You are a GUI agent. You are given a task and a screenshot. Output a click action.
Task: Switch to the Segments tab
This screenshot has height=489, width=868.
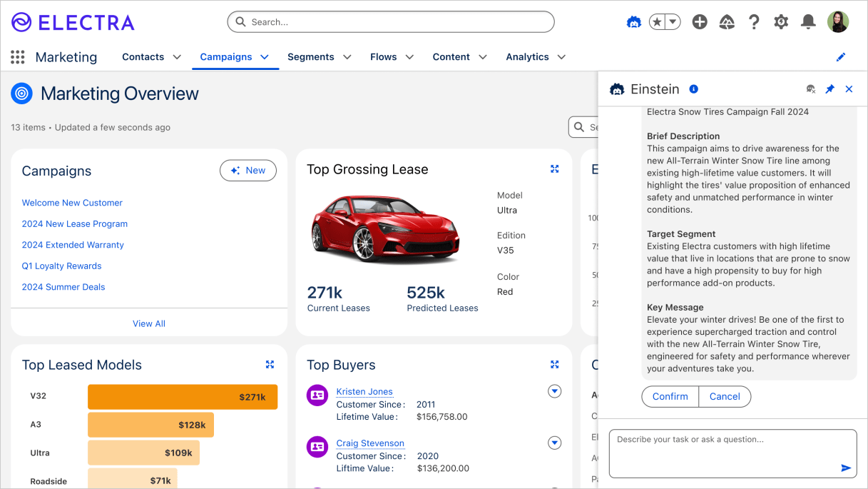tap(312, 56)
